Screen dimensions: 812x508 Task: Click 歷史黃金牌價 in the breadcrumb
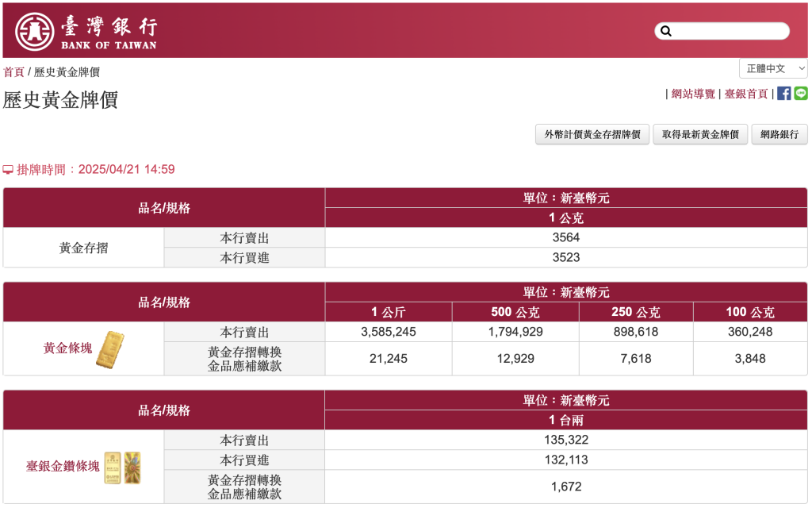[67, 72]
